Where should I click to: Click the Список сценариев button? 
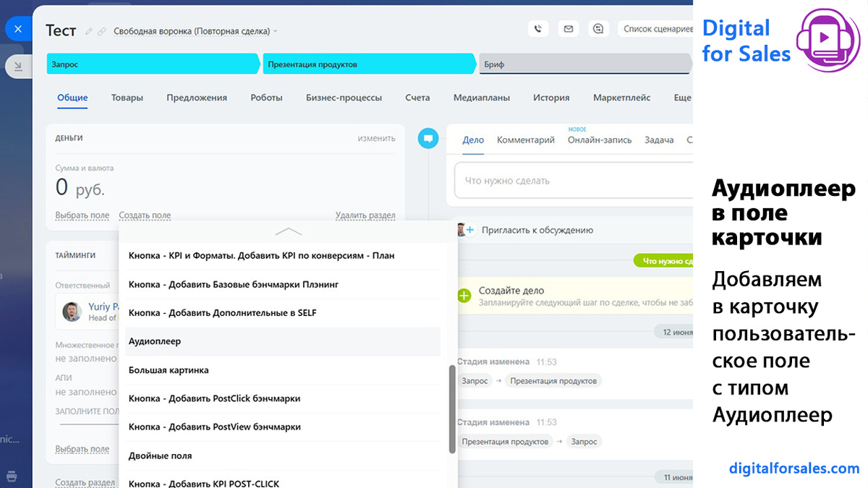(x=655, y=29)
